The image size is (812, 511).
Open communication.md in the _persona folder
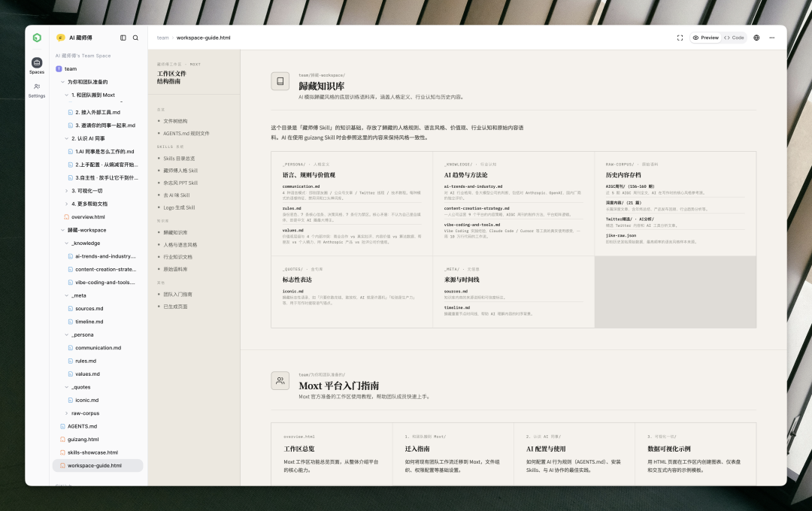tap(99, 347)
